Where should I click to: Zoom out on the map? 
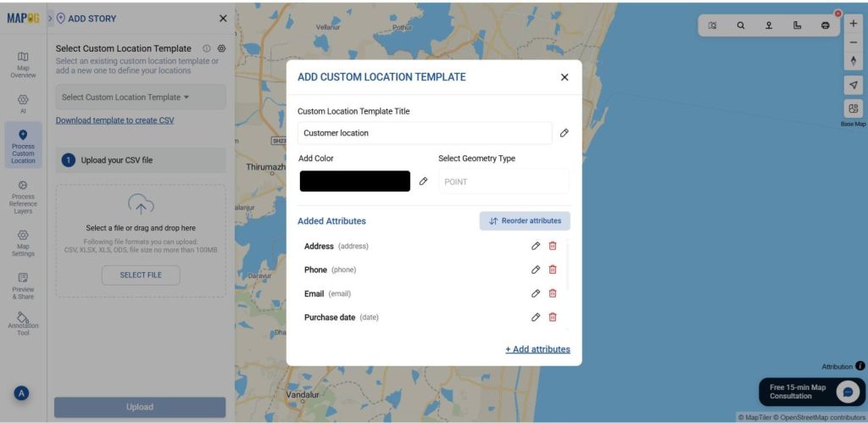pos(853,42)
